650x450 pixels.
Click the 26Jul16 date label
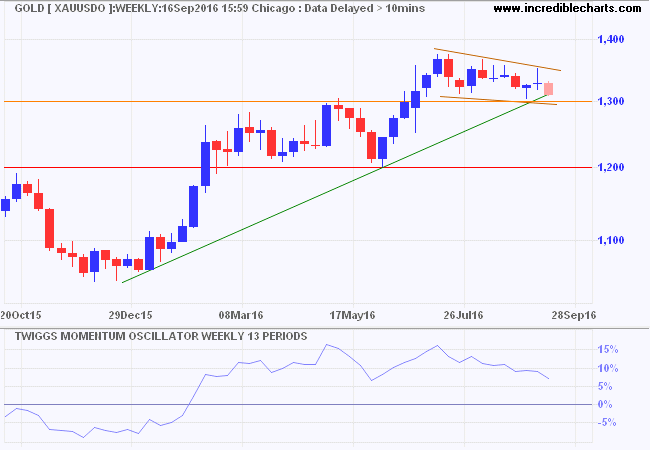click(463, 315)
